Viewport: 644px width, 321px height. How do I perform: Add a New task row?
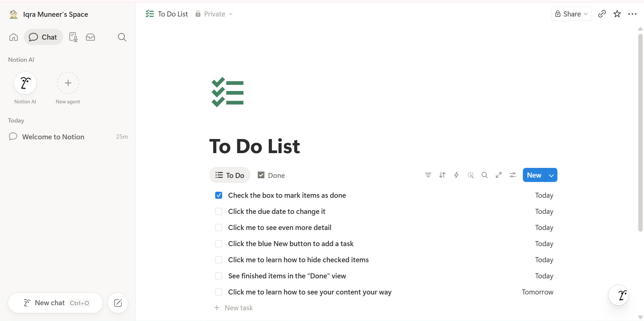point(234,308)
